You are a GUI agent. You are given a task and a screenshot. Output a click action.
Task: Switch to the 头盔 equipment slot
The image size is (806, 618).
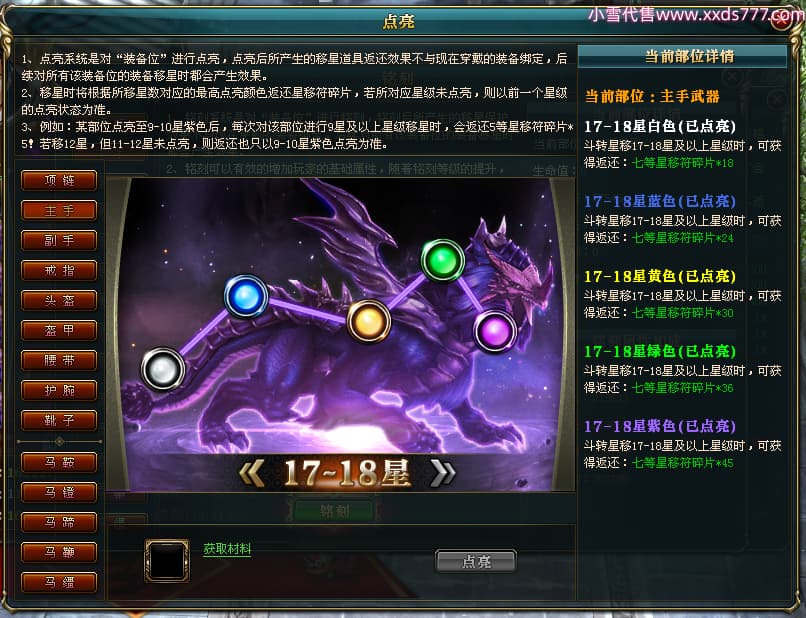[59, 300]
